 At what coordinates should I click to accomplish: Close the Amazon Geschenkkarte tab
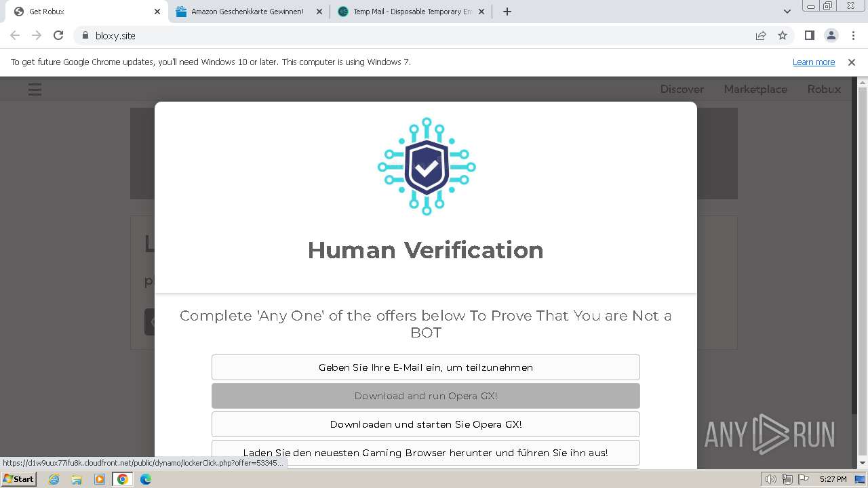pyautogui.click(x=319, y=12)
